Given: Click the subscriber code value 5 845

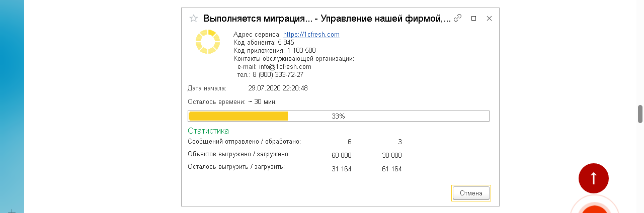Looking at the screenshot, I should [x=286, y=42].
